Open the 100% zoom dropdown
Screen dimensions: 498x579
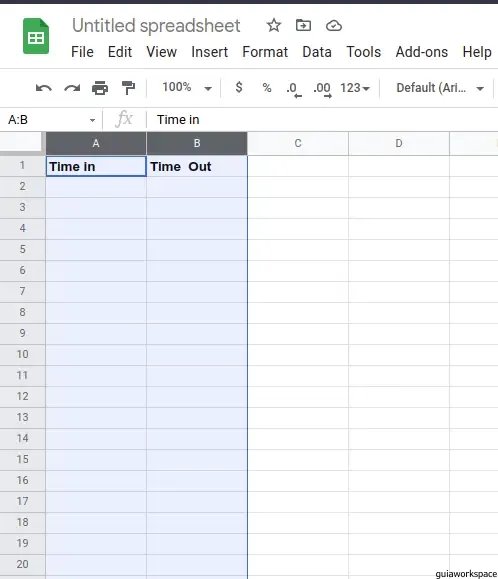(187, 88)
